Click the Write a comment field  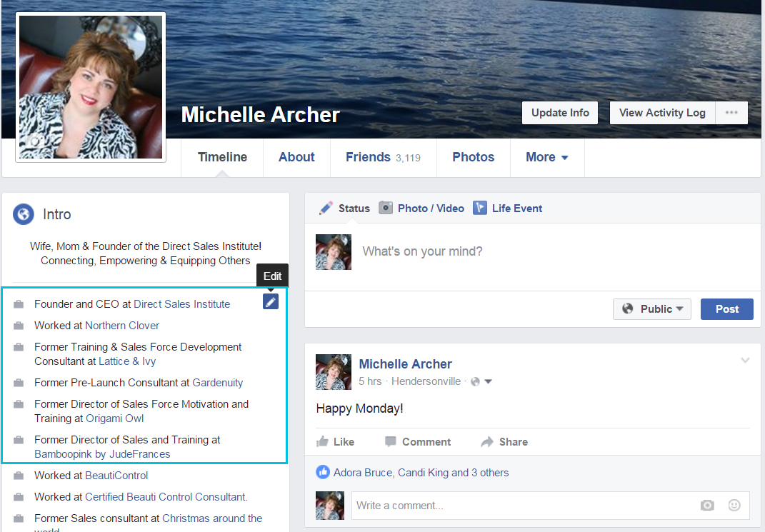click(x=521, y=506)
